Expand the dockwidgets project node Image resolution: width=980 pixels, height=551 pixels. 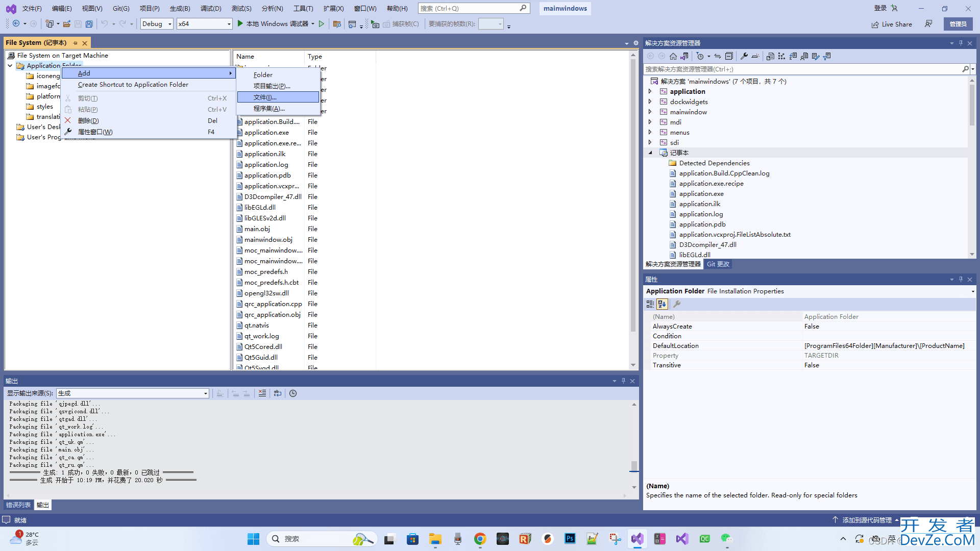coord(650,102)
